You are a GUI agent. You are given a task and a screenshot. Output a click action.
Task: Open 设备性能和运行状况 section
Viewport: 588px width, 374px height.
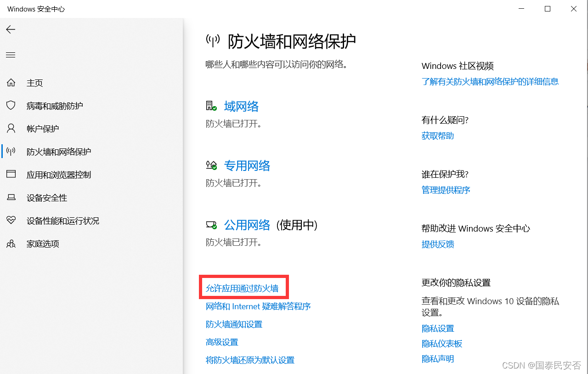tap(63, 221)
